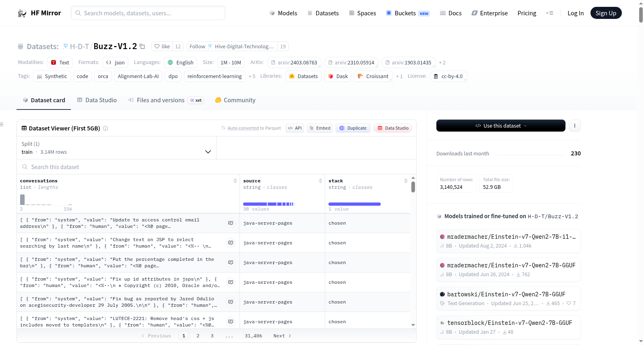Follow Hive-Digital-Technologies organization
Screen dimensions: 644x345
click(x=232, y=46)
